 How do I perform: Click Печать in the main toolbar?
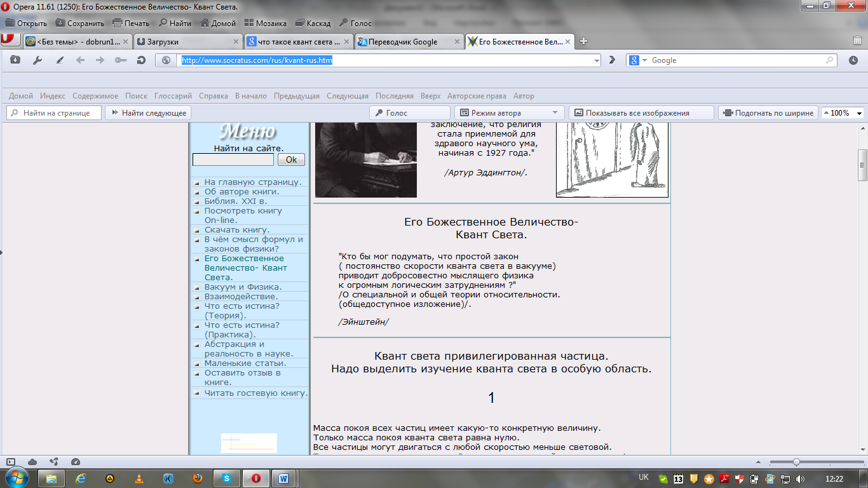[x=131, y=23]
